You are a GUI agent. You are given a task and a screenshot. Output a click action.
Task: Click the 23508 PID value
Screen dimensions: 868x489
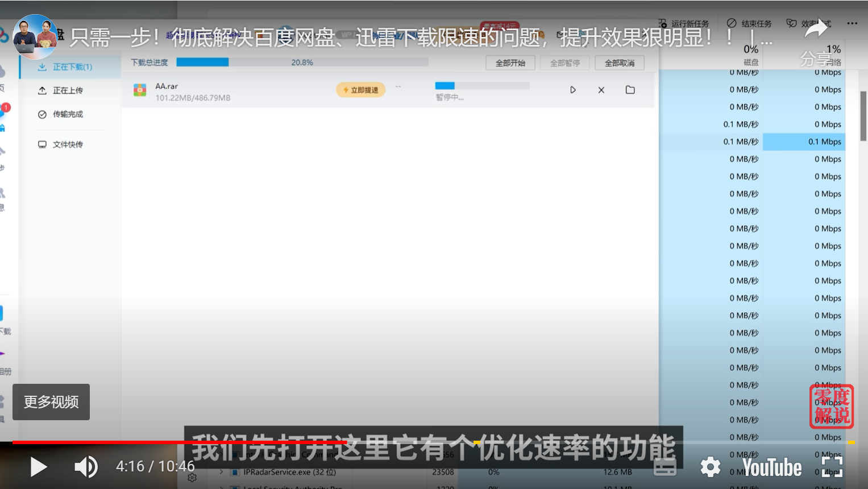coord(443,472)
